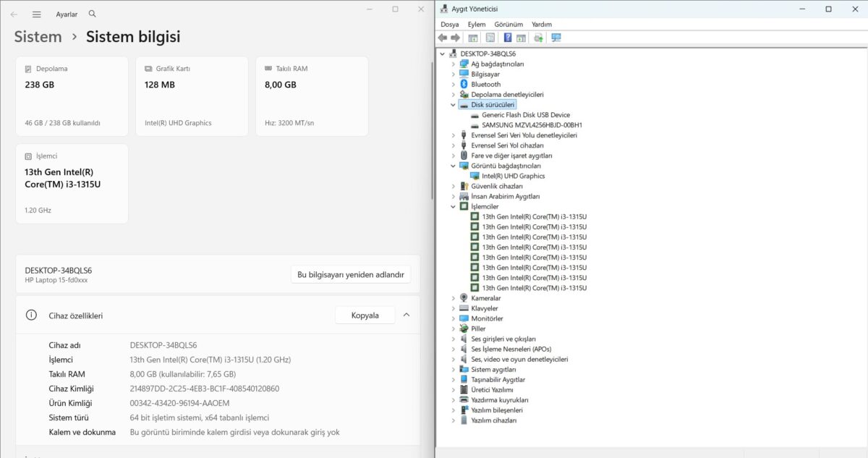Click the info icon beside Cihaz özellikleri
Image resolution: width=868 pixels, height=458 pixels.
pyautogui.click(x=31, y=315)
